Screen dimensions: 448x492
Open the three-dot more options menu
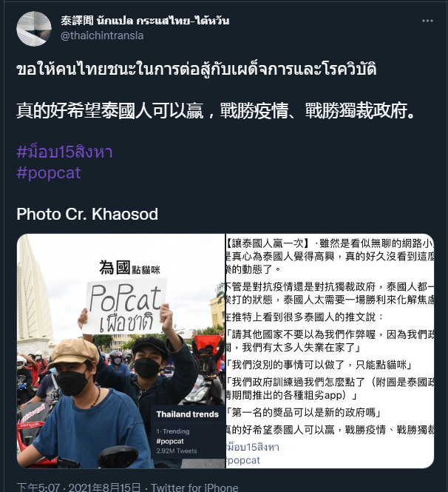point(427,21)
